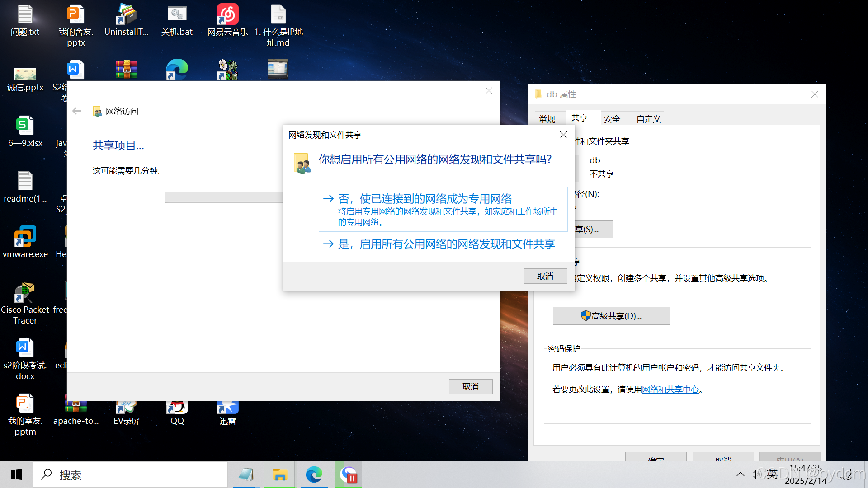
Task: Open the Windows Start menu
Action: (16, 474)
